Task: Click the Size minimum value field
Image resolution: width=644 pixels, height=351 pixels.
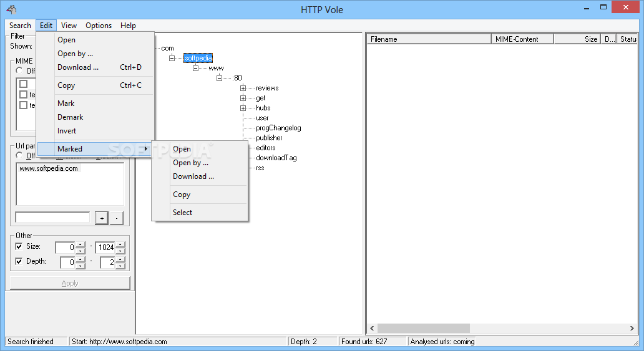Action: coord(66,247)
